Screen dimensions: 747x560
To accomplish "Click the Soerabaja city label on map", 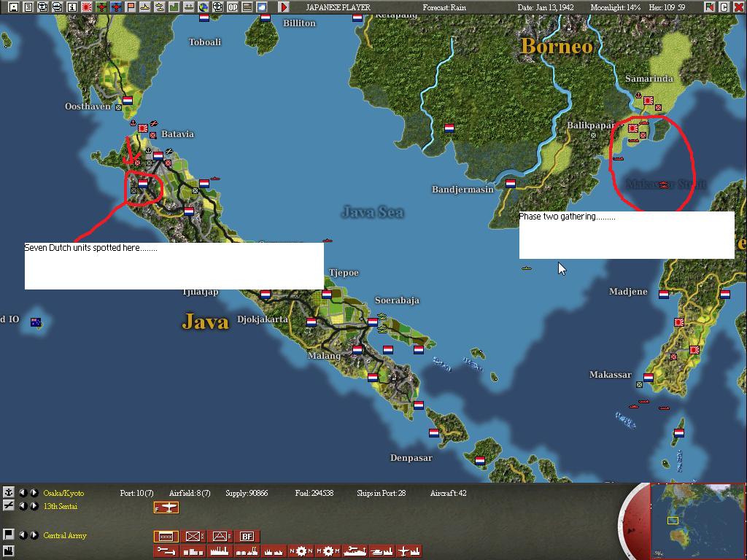I will pyautogui.click(x=398, y=300).
